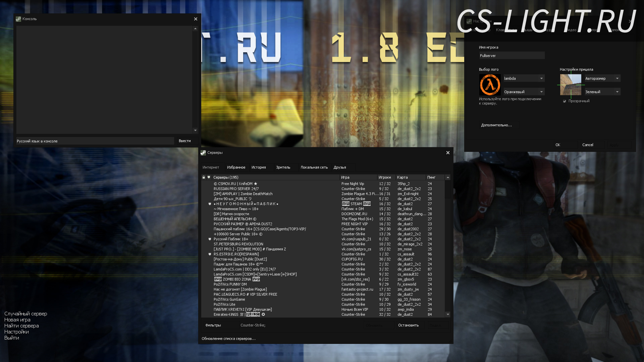This screenshot has width=644, height=362.
Task: Click the Steam icon in Серверы title bar
Action: point(203,153)
